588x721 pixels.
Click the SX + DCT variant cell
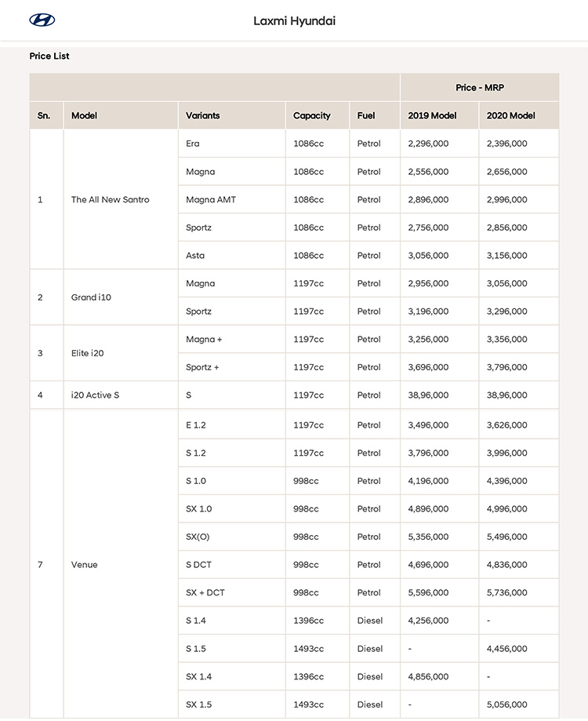(x=205, y=593)
